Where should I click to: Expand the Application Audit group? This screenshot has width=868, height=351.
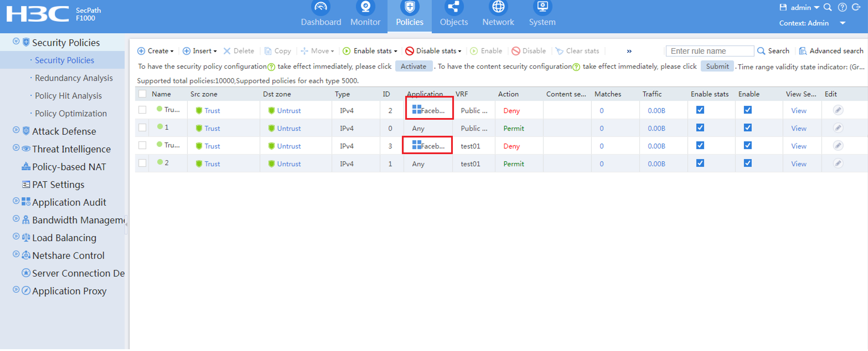pyautogui.click(x=16, y=201)
